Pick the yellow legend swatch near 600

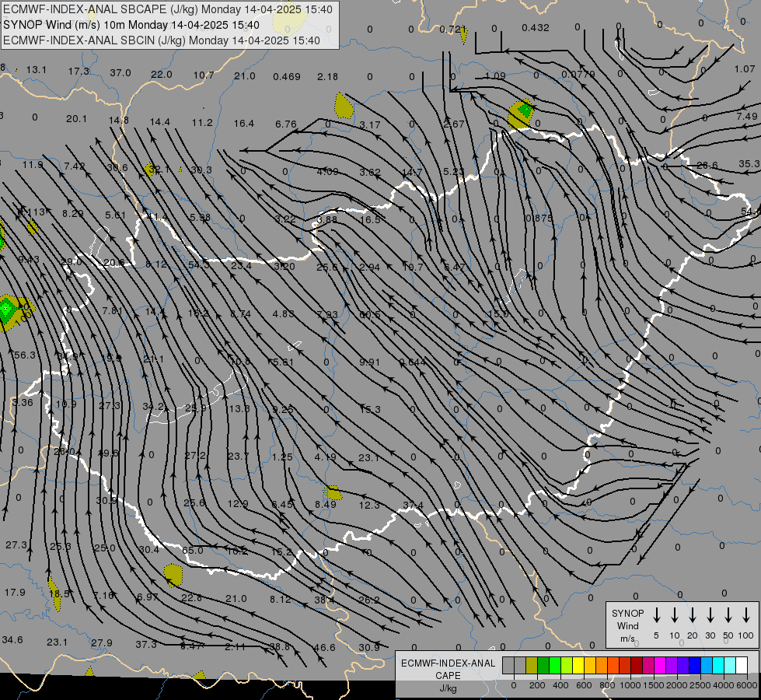point(578,665)
